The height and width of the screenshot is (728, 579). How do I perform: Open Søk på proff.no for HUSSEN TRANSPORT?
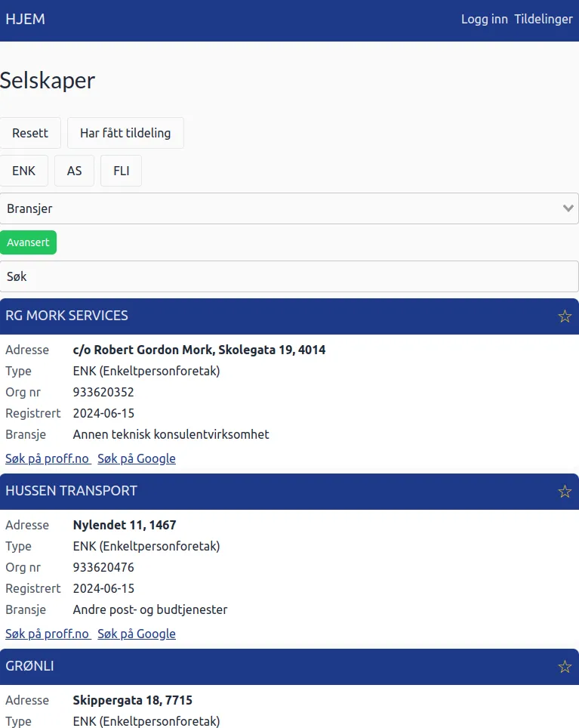tap(48, 634)
